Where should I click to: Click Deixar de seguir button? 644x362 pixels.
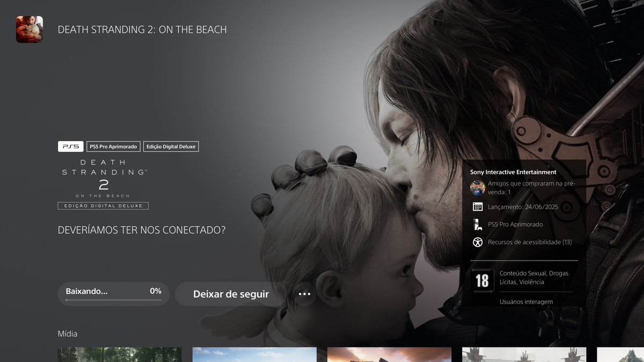231,294
